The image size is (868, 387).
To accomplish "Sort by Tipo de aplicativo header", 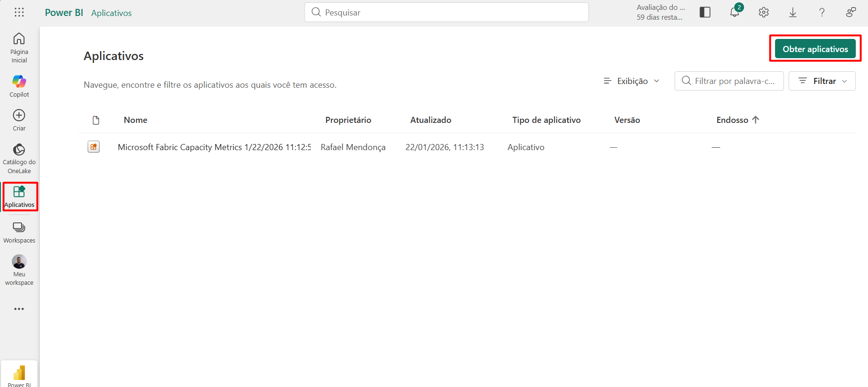I will [546, 120].
